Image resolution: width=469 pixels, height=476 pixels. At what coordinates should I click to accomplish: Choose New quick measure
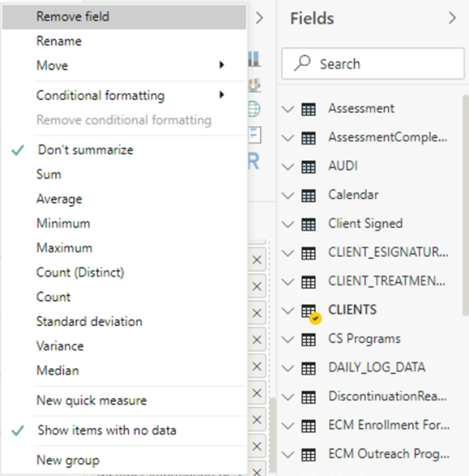124,401
